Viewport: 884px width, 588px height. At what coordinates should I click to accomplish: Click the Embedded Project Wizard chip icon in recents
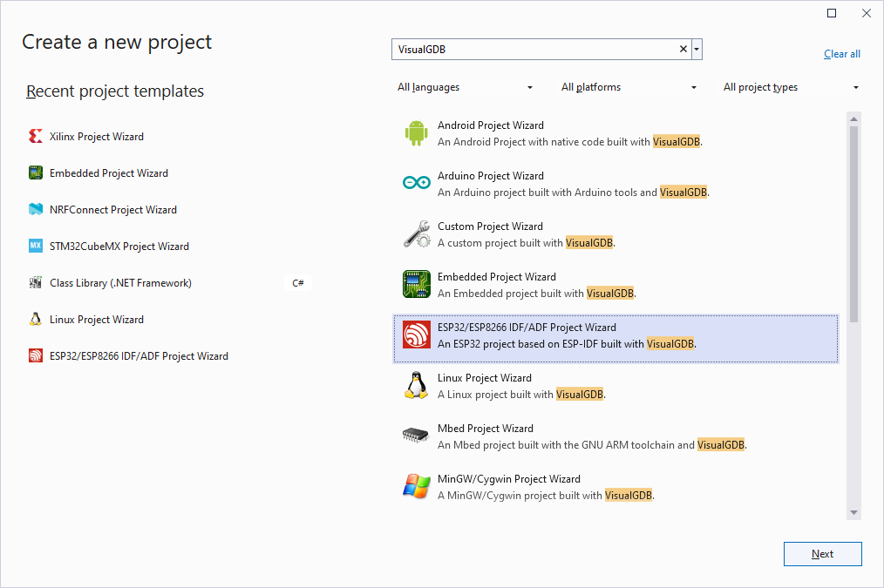coord(36,172)
